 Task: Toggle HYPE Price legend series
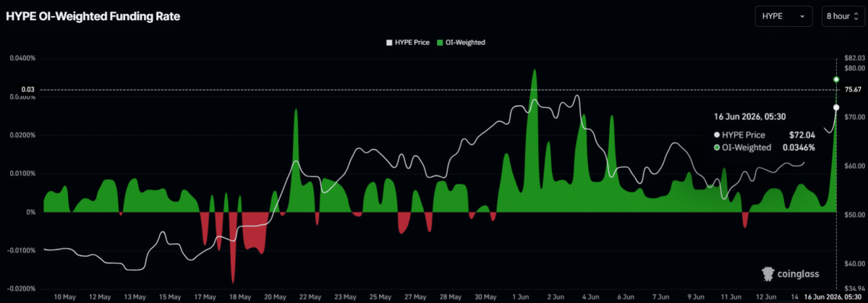coord(408,43)
